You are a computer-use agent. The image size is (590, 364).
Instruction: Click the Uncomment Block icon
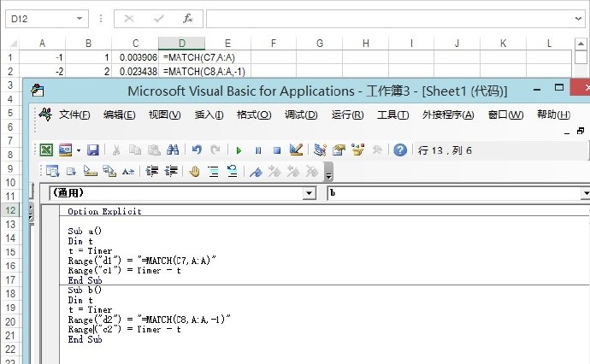point(233,172)
